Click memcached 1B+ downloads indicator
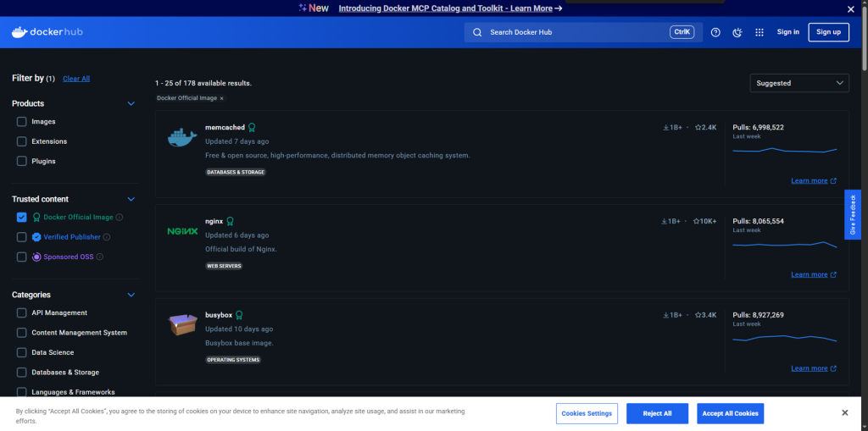The width and height of the screenshot is (868, 431). (671, 127)
